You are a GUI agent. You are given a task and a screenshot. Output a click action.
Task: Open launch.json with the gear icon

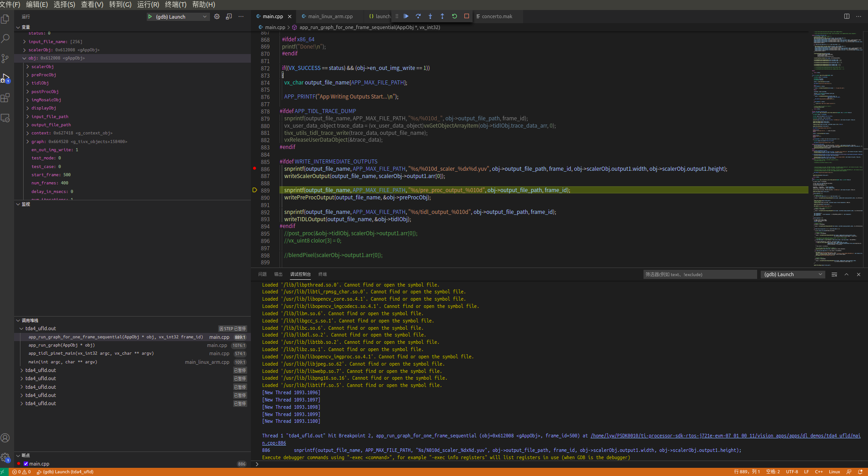(x=217, y=17)
